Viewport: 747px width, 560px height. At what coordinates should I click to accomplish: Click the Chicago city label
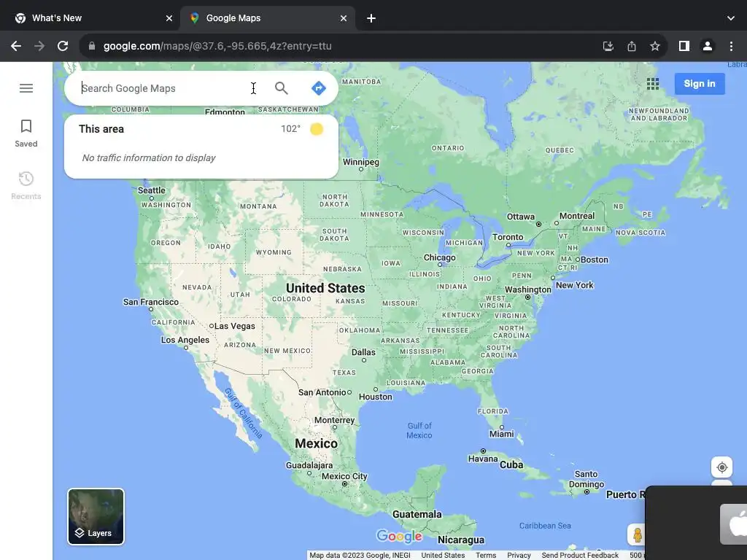(439, 257)
